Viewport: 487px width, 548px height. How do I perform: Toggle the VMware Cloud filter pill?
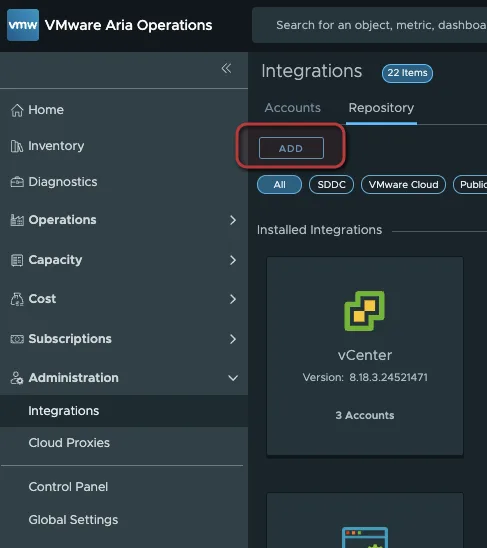tap(403, 185)
